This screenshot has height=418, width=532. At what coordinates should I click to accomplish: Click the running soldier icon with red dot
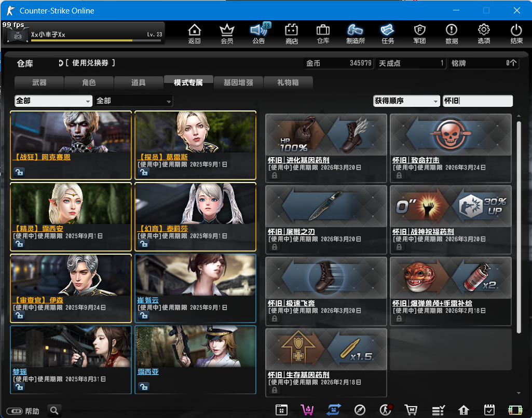(x=386, y=410)
